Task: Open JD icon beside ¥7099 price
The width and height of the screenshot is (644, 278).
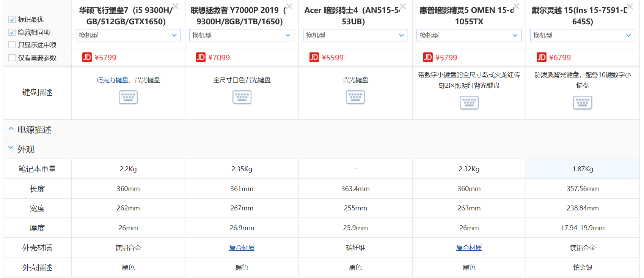Action: (x=201, y=57)
